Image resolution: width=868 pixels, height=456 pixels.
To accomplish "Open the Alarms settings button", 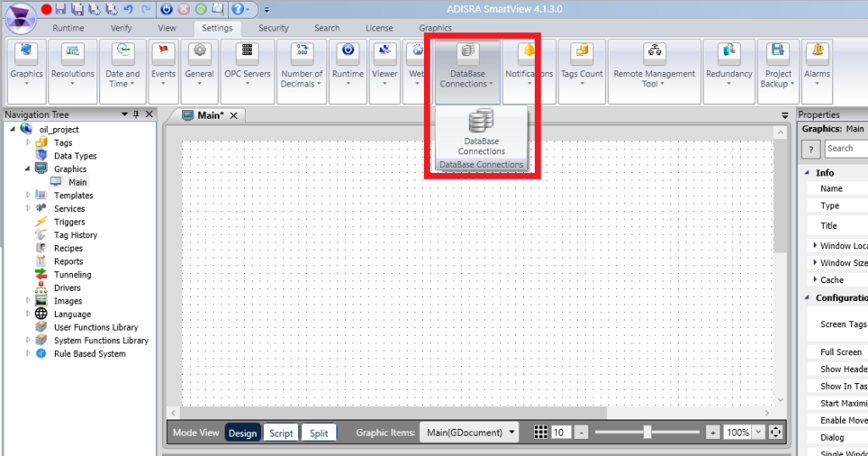I will click(x=817, y=71).
